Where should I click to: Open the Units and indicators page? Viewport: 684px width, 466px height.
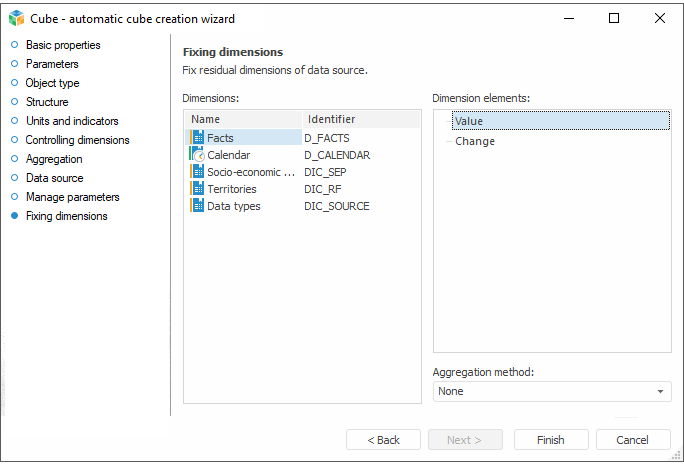click(71, 121)
